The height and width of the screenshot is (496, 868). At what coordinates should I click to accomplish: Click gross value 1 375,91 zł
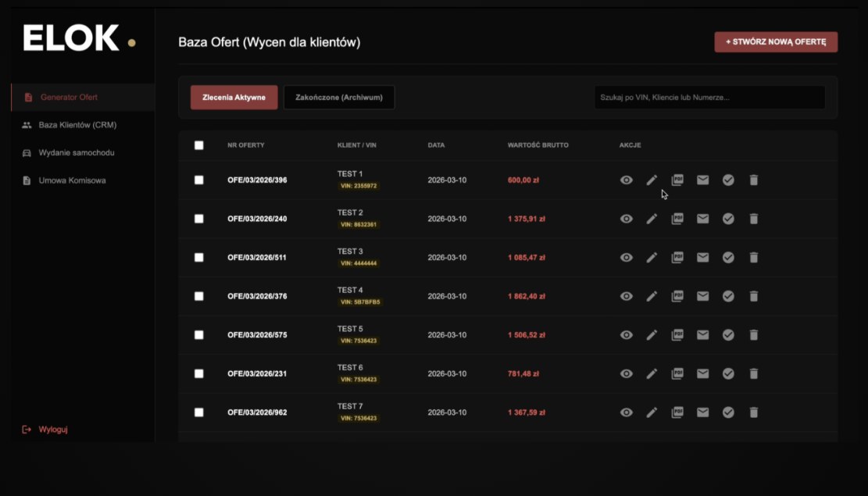(x=527, y=219)
